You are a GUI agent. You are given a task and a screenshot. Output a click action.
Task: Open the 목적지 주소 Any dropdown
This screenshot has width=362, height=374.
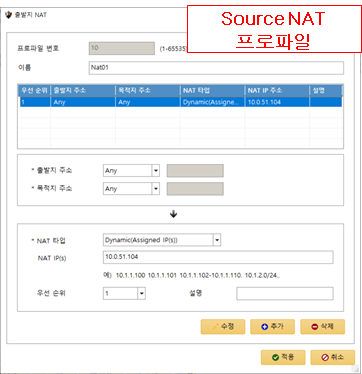(x=156, y=189)
